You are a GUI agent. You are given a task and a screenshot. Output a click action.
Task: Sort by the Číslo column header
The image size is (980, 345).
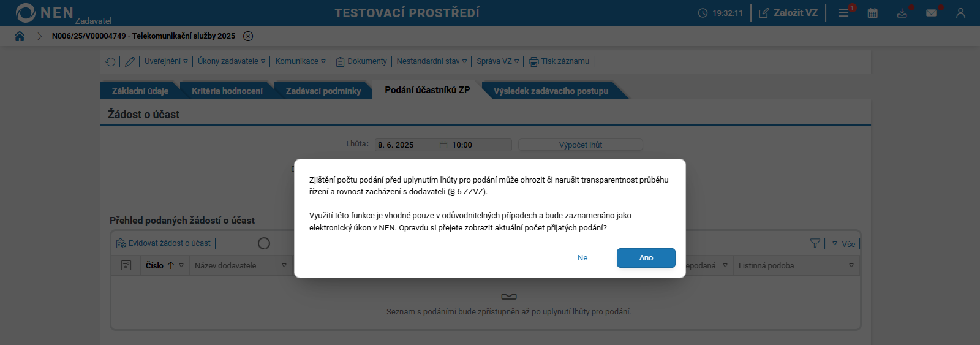[154, 265]
